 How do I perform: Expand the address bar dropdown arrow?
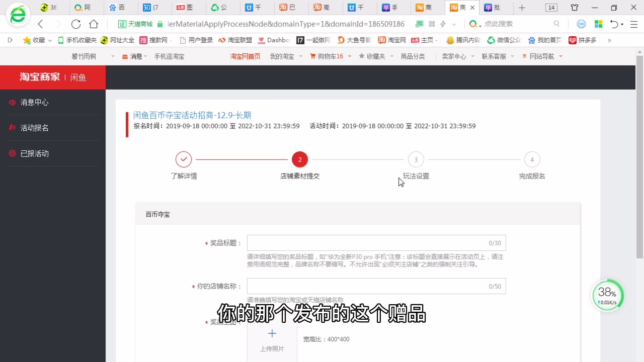tap(454, 24)
